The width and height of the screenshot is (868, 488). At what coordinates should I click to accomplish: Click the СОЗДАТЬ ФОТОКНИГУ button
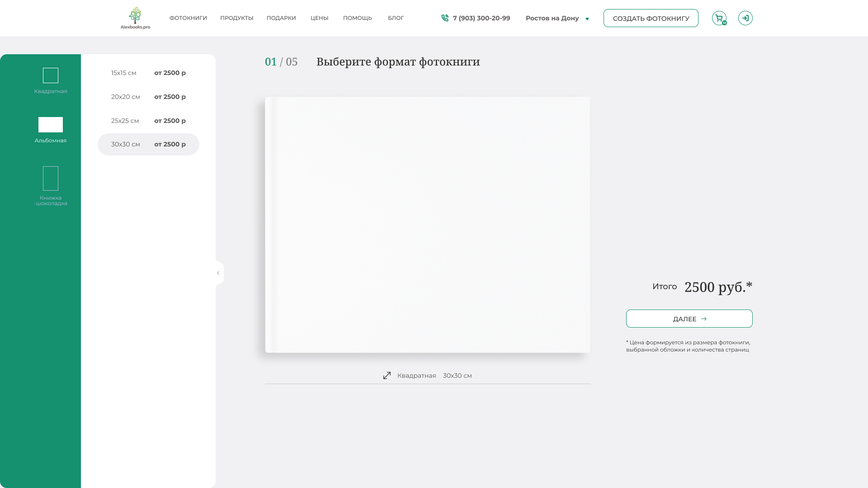[x=651, y=18]
